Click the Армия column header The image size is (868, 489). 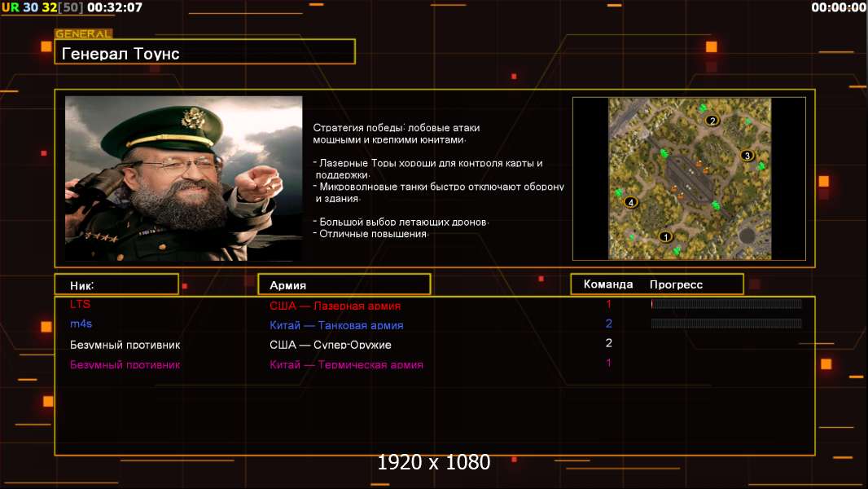click(344, 284)
